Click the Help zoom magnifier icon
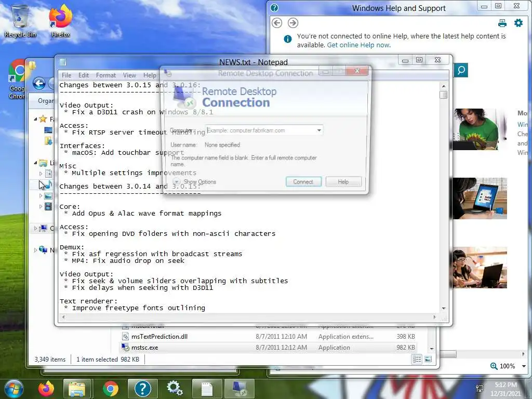 pos(494,366)
